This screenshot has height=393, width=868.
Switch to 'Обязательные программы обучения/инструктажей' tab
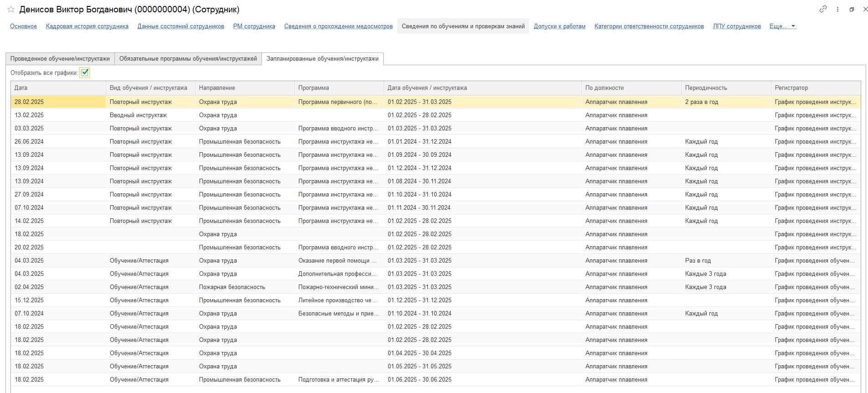pyautogui.click(x=188, y=59)
